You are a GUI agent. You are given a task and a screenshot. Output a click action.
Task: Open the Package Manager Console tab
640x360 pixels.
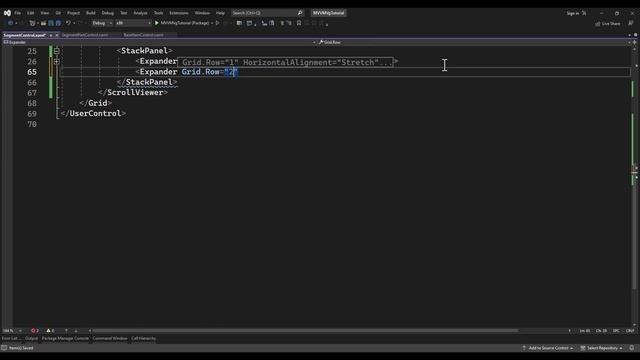click(65, 338)
